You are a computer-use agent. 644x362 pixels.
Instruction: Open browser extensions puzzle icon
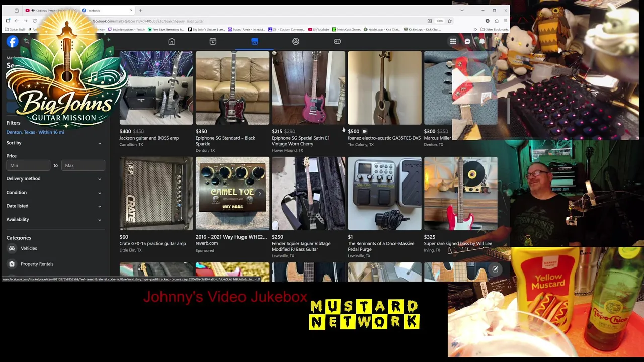[x=496, y=21]
